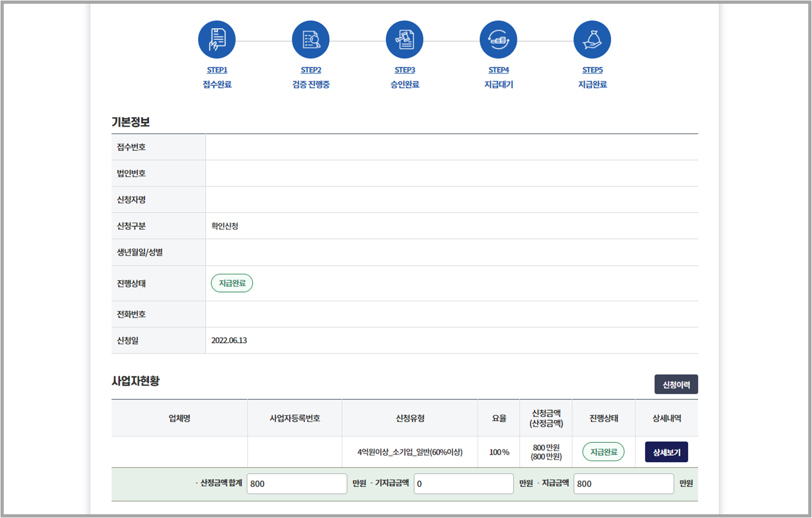
Task: Click the 사업자등록번호 column header
Action: (x=295, y=418)
